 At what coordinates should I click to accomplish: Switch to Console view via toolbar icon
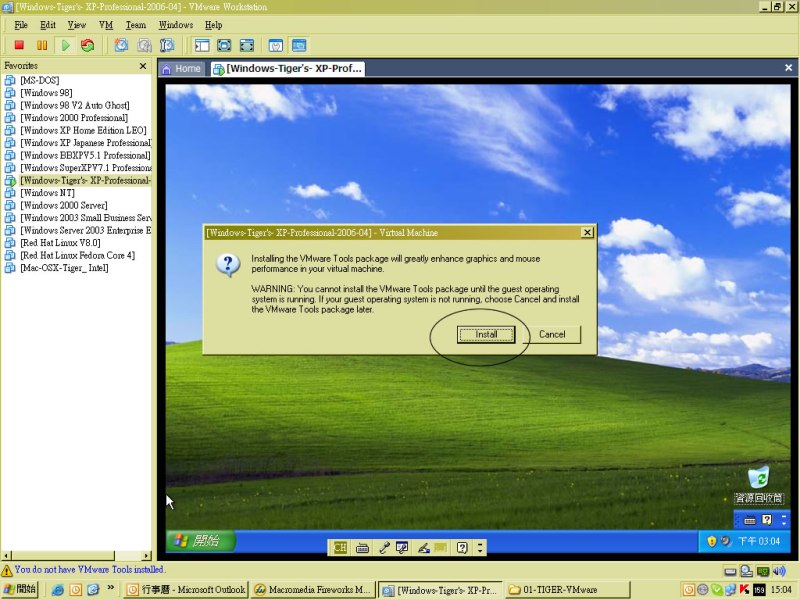(x=299, y=45)
